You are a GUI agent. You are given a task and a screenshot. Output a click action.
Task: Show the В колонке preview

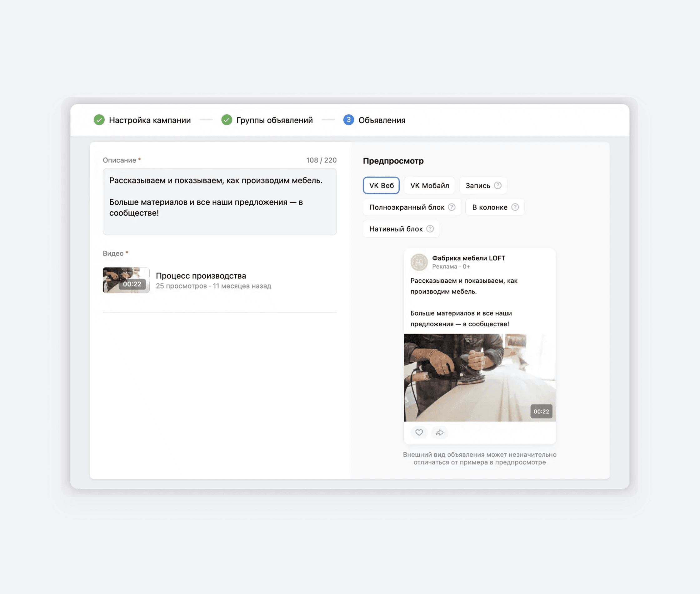(495, 207)
